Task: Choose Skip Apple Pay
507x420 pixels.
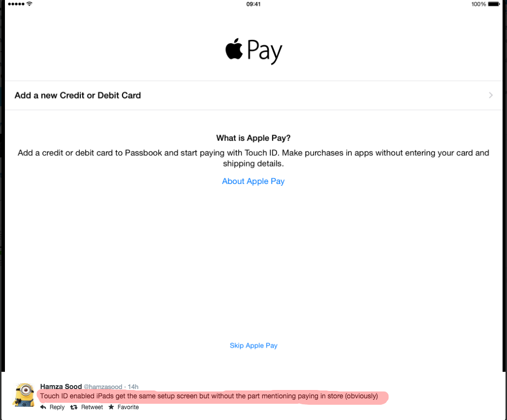Action: (x=253, y=345)
